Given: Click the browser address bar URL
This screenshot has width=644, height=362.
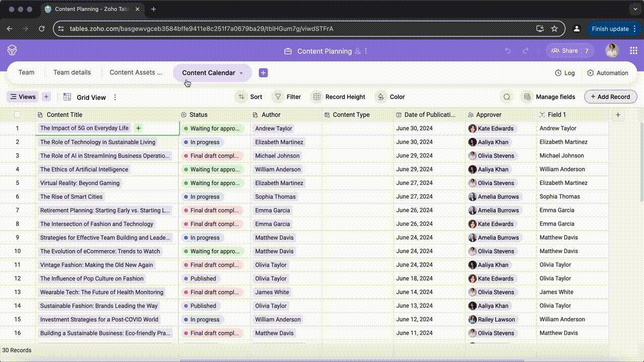Looking at the screenshot, I should click(x=201, y=29).
